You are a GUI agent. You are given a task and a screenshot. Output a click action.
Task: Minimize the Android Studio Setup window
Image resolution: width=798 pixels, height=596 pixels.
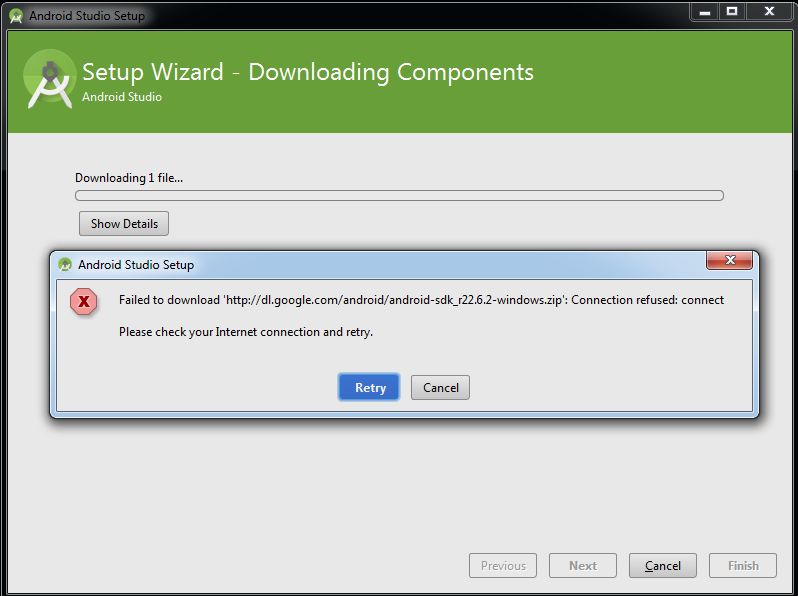coord(705,11)
